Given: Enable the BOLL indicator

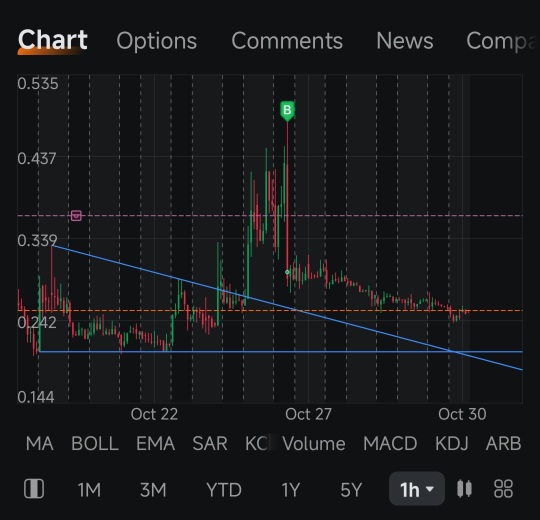Looking at the screenshot, I should coord(95,443).
